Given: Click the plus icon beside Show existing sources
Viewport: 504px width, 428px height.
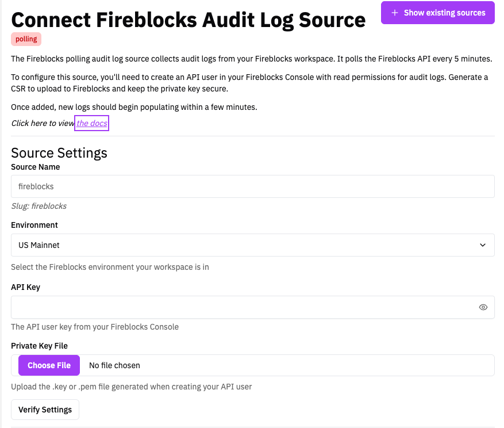Looking at the screenshot, I should 394,13.
